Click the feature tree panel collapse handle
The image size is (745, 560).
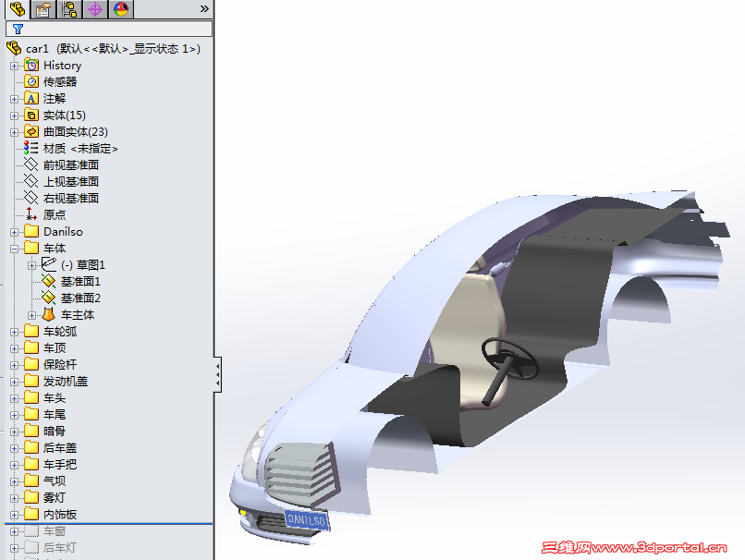(217, 374)
